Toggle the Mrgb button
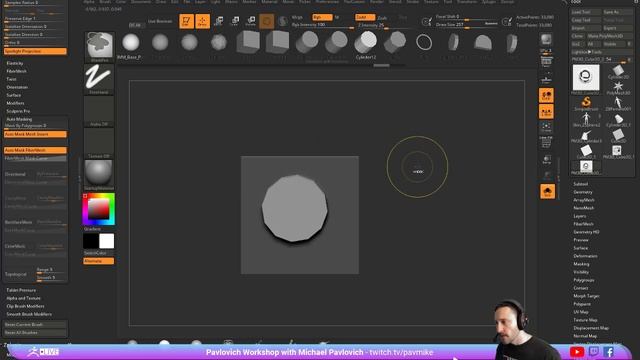The image size is (640, 360). [x=298, y=17]
